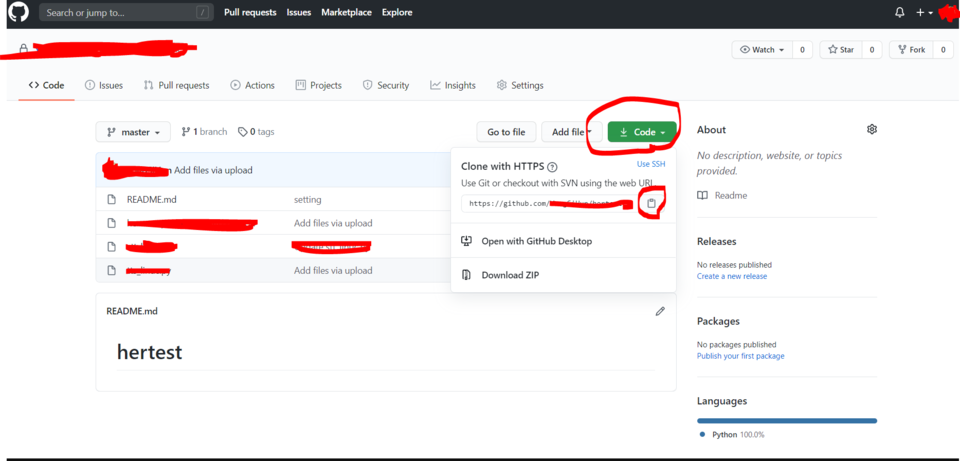Switch to the Settings tab
This screenshot has height=461, width=960.
pyautogui.click(x=520, y=85)
